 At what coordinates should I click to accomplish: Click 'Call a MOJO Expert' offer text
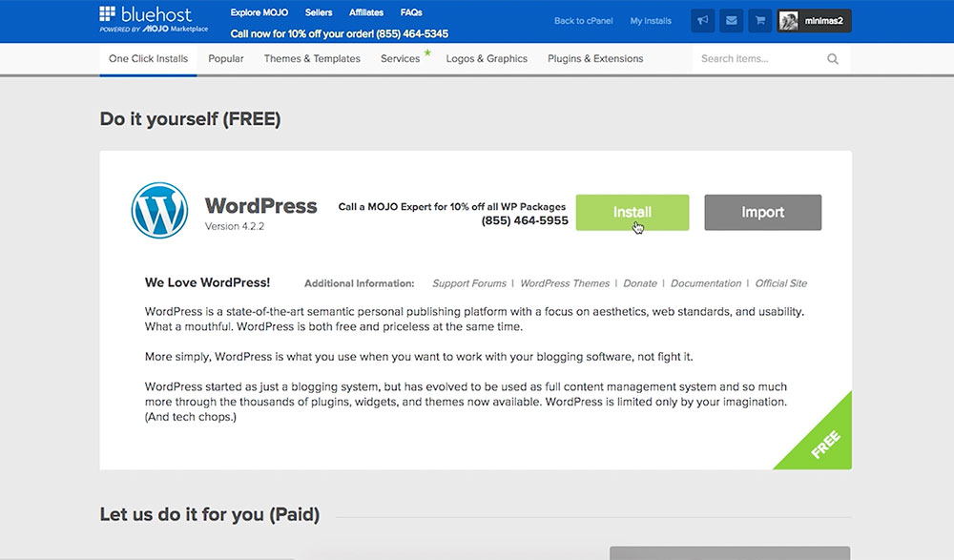(452, 207)
